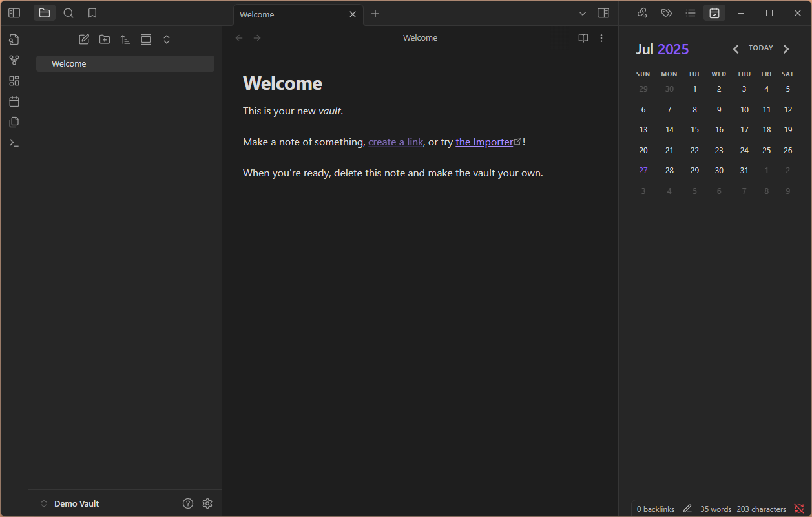The height and width of the screenshot is (517, 812).
Task: Select July 31 in calendar
Action: pos(744,171)
